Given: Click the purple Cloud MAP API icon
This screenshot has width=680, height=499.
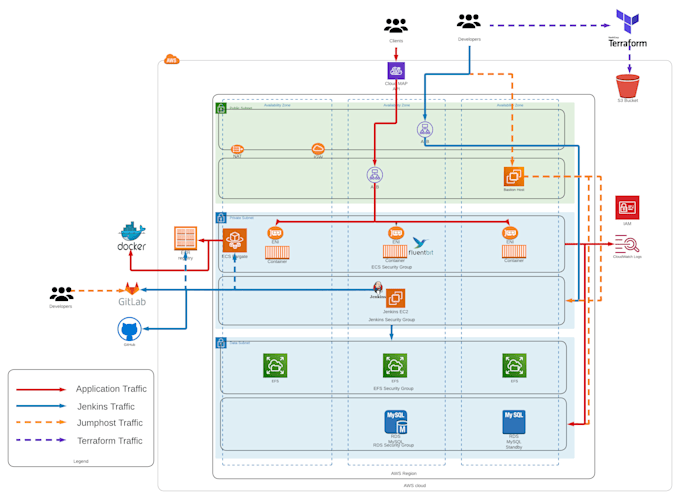Looking at the screenshot, I should pos(396,71).
